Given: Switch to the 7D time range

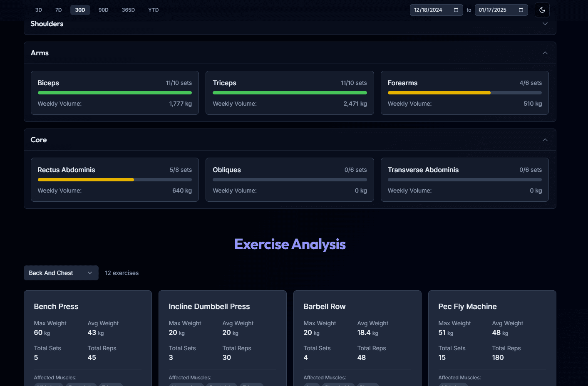Looking at the screenshot, I should [x=58, y=10].
